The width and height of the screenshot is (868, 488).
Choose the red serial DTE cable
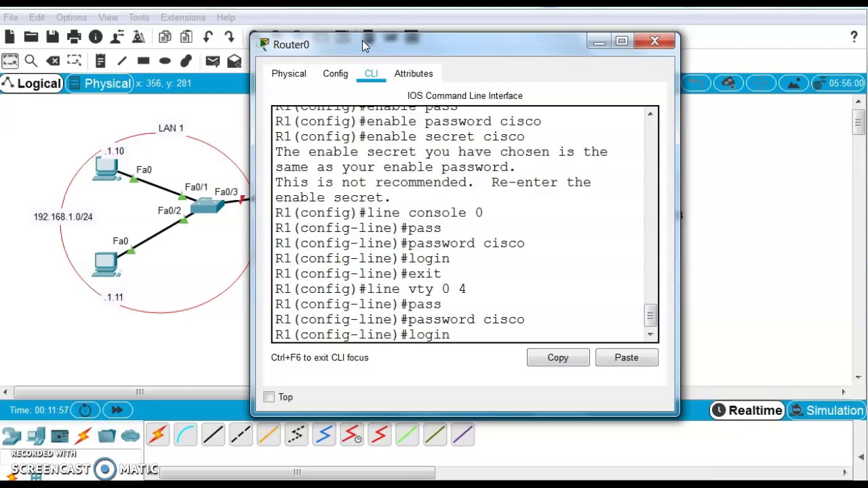coord(380,434)
